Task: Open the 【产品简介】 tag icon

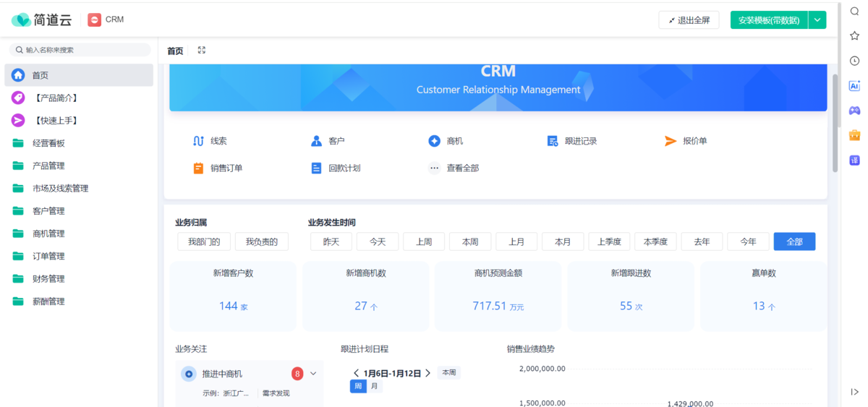Action: (18, 98)
